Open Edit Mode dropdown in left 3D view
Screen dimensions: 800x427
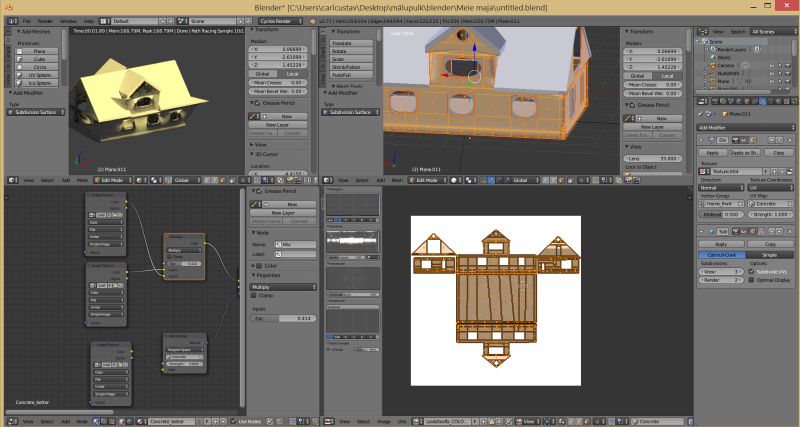tap(113, 180)
